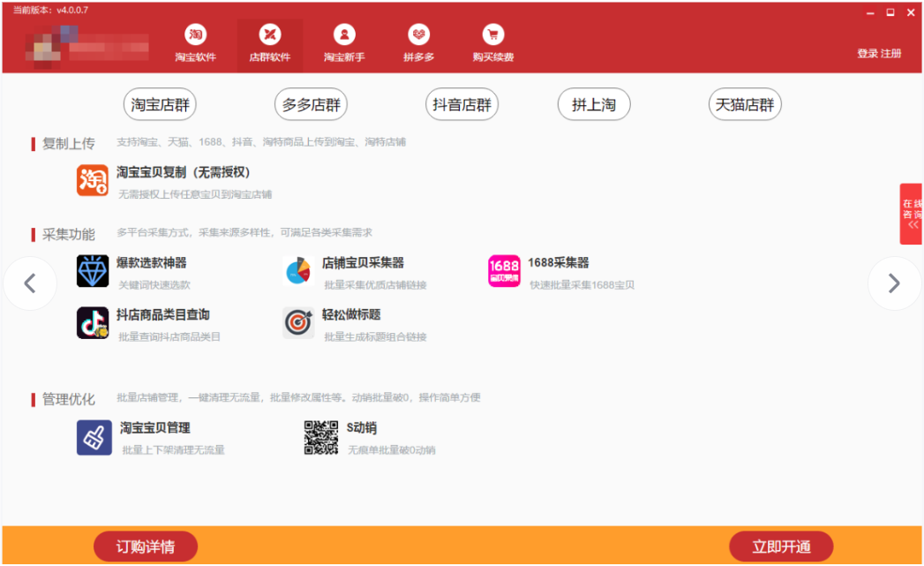The image size is (924, 566).
Task: Click the 淘宝宝贝复制 orange icon
Action: (93, 180)
